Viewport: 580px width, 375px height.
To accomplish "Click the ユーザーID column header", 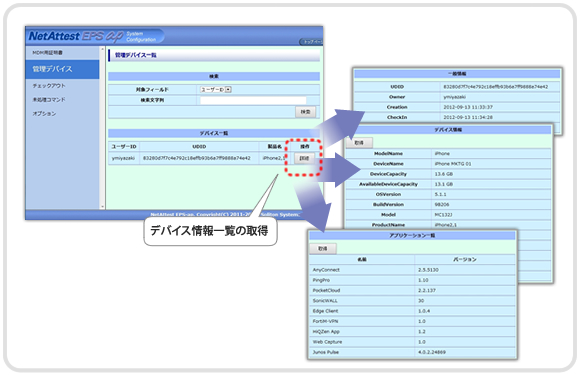I will [124, 146].
